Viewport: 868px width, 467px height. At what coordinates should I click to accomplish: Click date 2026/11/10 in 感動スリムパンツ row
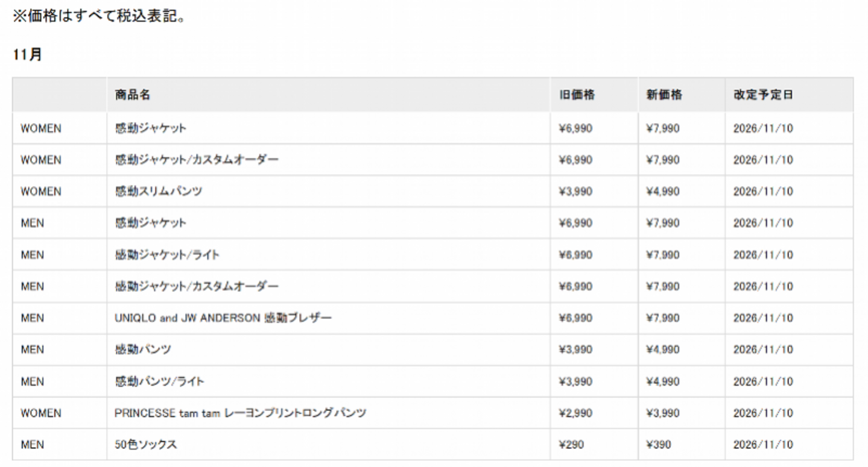[x=763, y=192]
